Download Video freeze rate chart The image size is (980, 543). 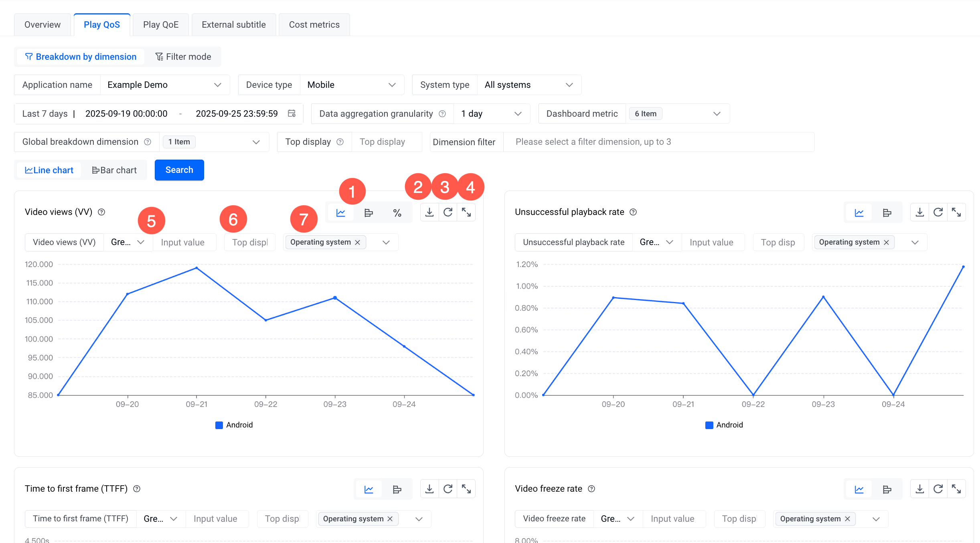tap(920, 489)
